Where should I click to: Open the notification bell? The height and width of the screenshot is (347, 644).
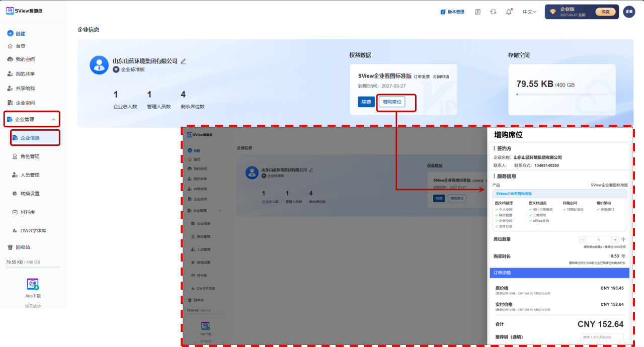pos(509,12)
